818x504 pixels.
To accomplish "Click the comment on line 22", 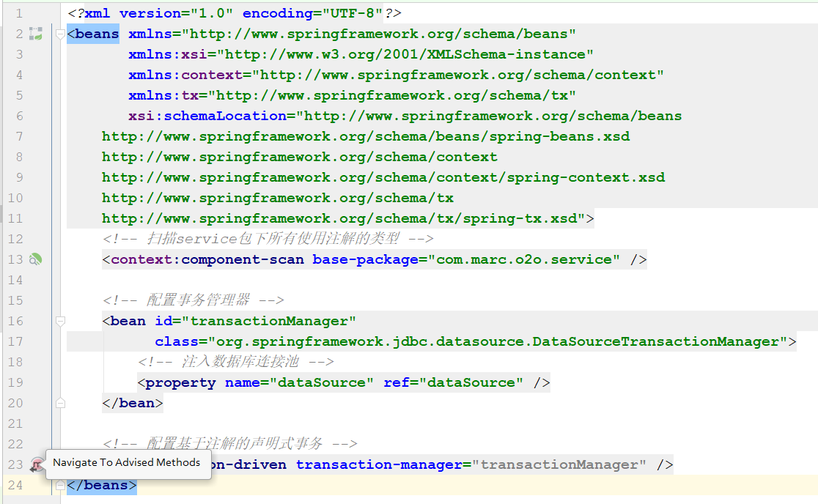I will [229, 444].
